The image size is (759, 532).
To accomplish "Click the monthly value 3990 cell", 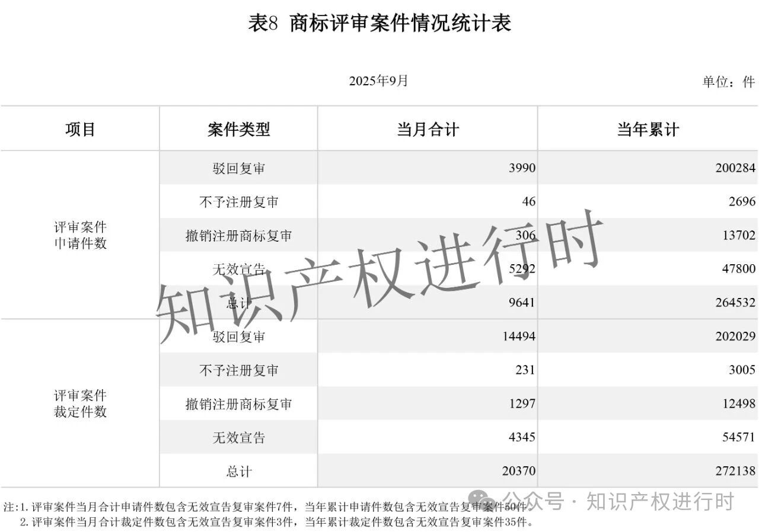I will pyautogui.click(x=522, y=168).
